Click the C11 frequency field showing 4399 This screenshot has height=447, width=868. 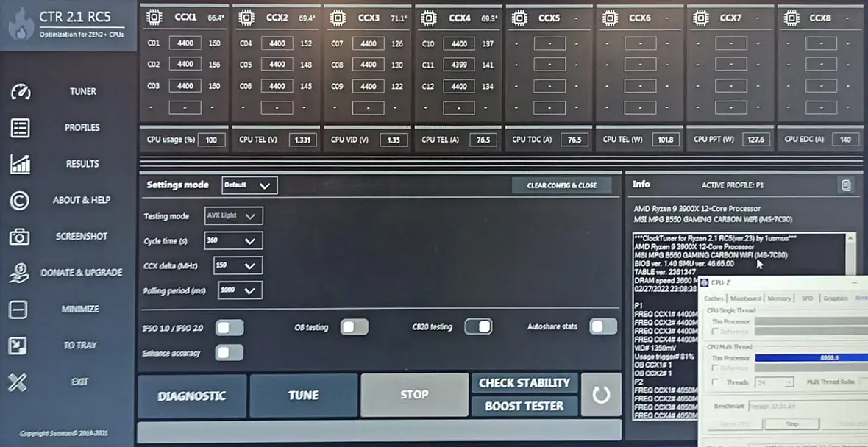point(459,65)
